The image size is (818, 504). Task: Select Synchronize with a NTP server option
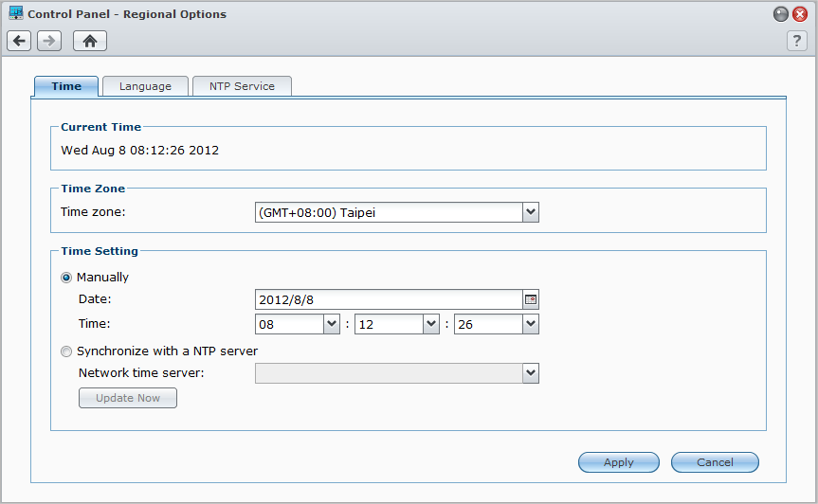(x=66, y=351)
